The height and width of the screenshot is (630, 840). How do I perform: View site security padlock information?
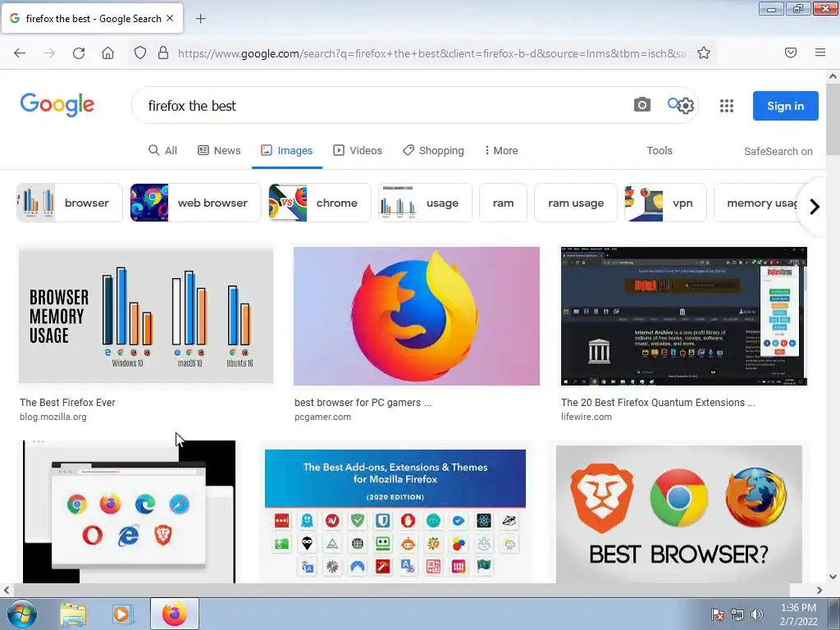(163, 53)
